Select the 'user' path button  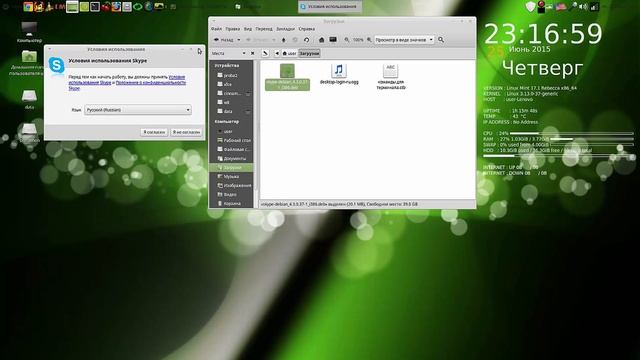(289, 53)
